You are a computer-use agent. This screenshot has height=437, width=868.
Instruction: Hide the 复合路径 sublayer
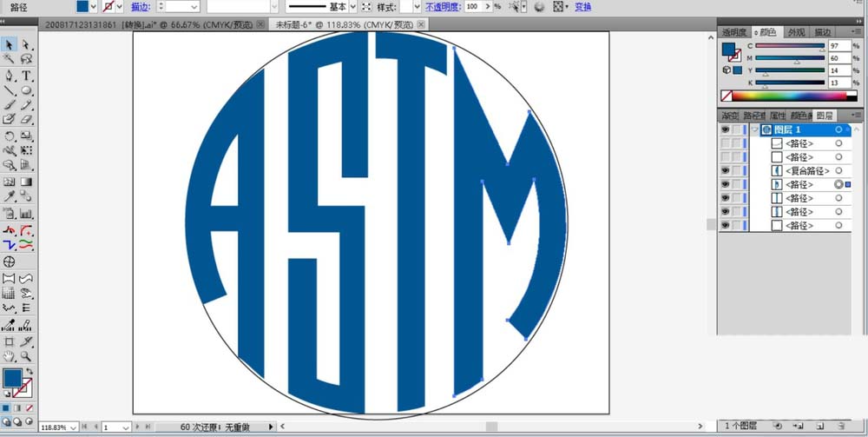[725, 170]
